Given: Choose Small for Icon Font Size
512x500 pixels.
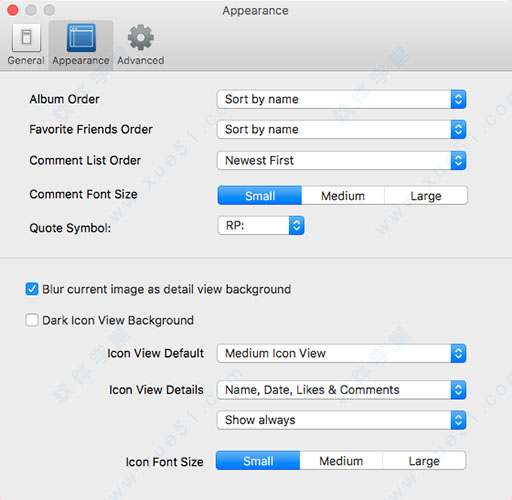Looking at the screenshot, I should click(258, 461).
